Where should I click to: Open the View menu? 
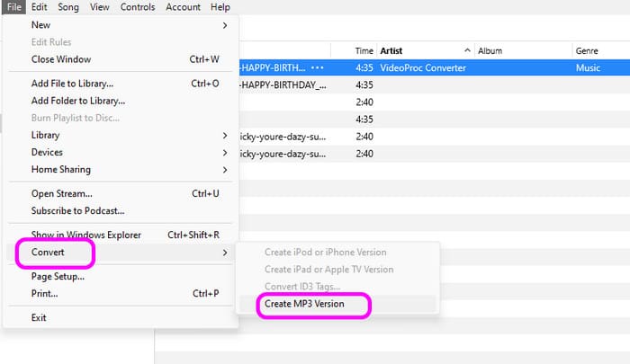[x=99, y=7]
